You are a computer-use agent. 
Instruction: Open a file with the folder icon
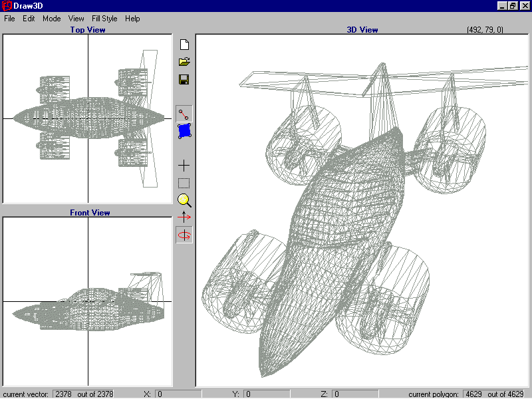(184, 62)
